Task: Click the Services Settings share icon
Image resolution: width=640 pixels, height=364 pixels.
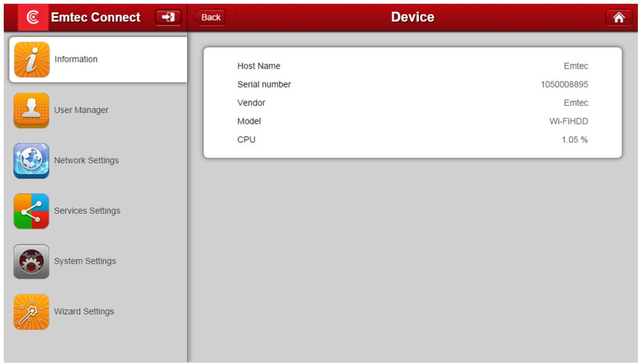Action: 32,211
